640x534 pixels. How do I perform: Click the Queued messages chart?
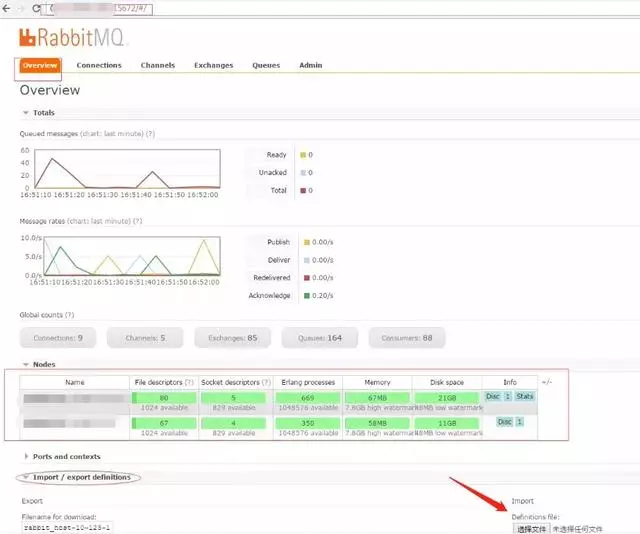tap(127, 169)
